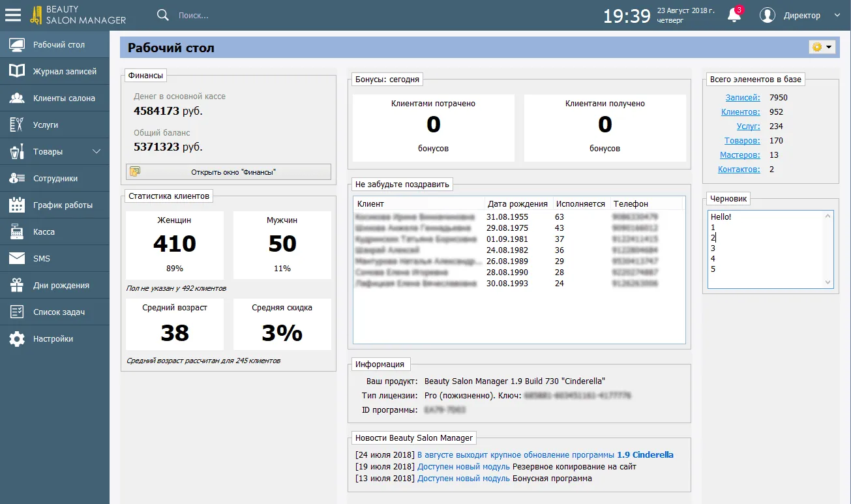Click the Женщин 410 statistic tile

point(175,245)
